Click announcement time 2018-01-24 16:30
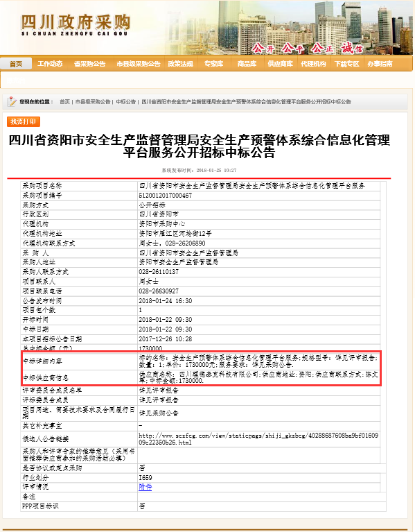Screen dimensions: 415x532 point(166,300)
